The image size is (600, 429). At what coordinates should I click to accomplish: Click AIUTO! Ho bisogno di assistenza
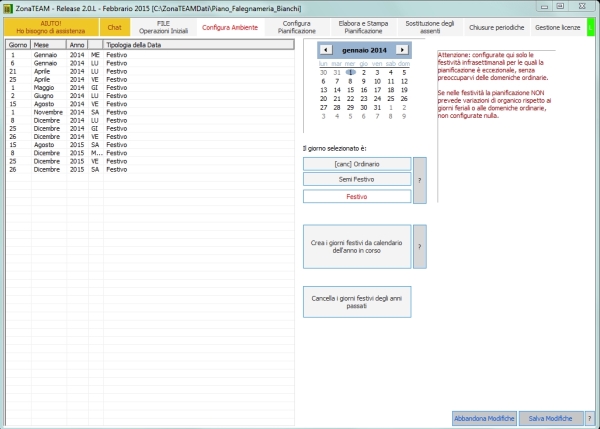point(51,27)
